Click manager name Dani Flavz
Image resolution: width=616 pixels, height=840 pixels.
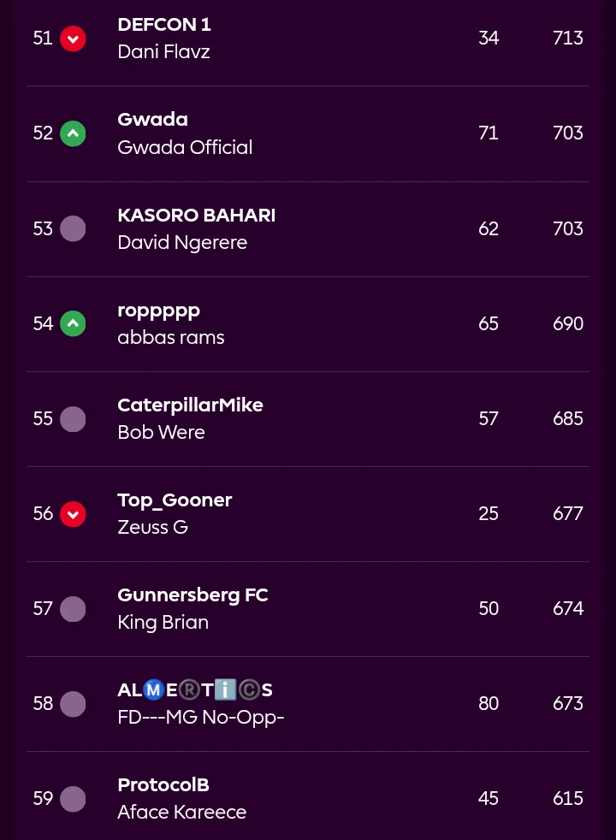coord(163,52)
